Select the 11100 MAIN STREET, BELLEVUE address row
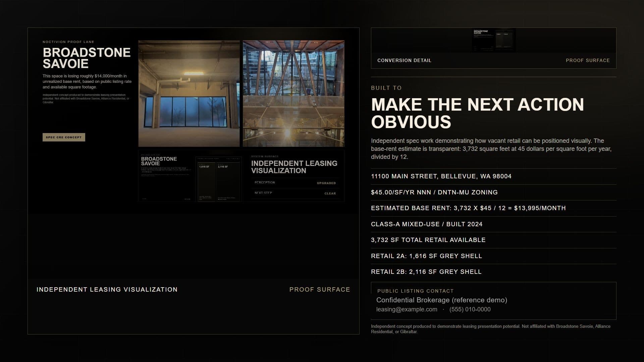The image size is (644, 362). (494, 176)
